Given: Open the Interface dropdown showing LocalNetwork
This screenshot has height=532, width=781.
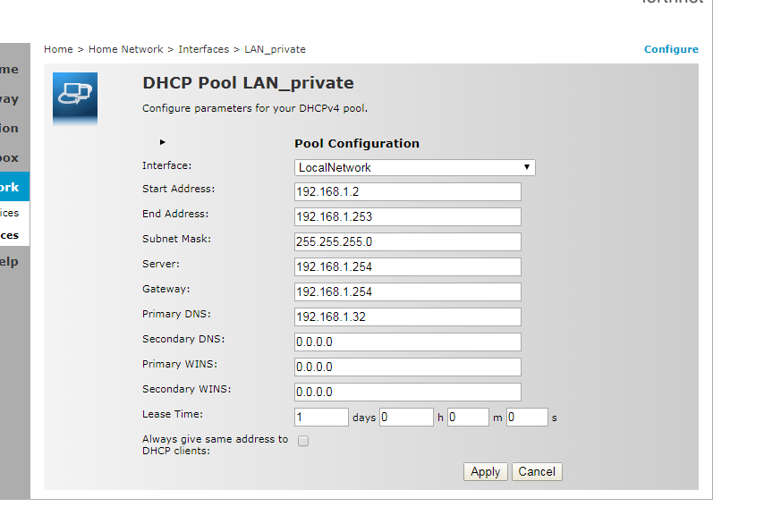Looking at the screenshot, I should coord(412,167).
